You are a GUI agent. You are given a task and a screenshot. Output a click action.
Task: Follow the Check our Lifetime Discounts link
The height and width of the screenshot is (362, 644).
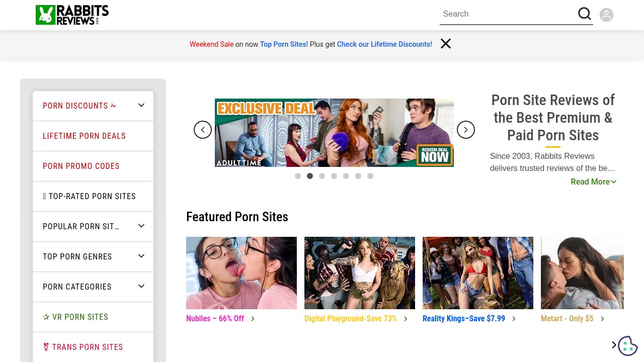tap(384, 44)
